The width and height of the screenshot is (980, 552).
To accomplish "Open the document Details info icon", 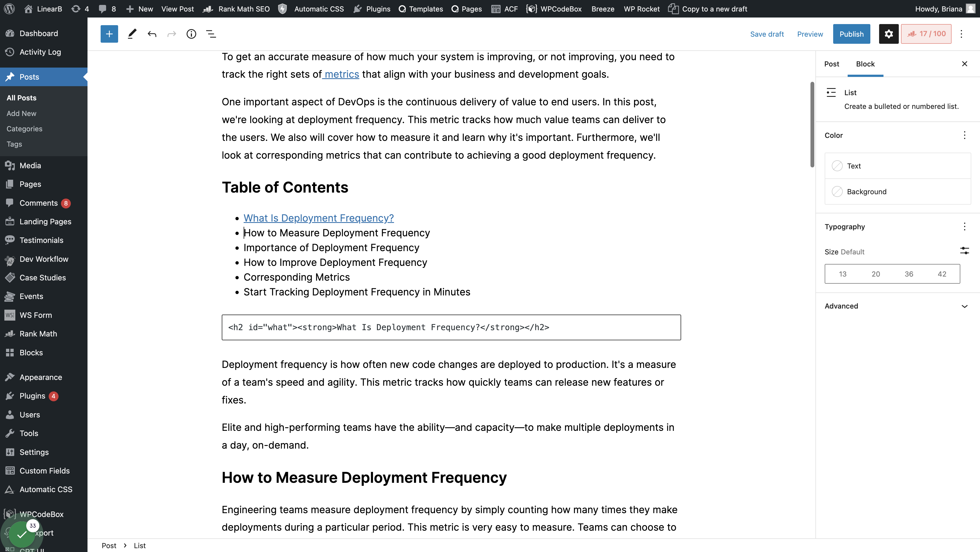I will click(x=191, y=34).
